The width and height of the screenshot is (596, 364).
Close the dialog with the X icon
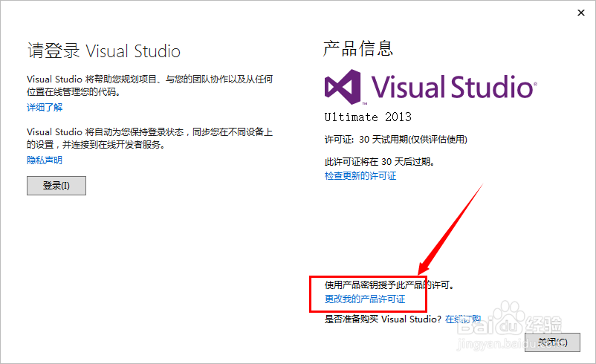pos(581,13)
